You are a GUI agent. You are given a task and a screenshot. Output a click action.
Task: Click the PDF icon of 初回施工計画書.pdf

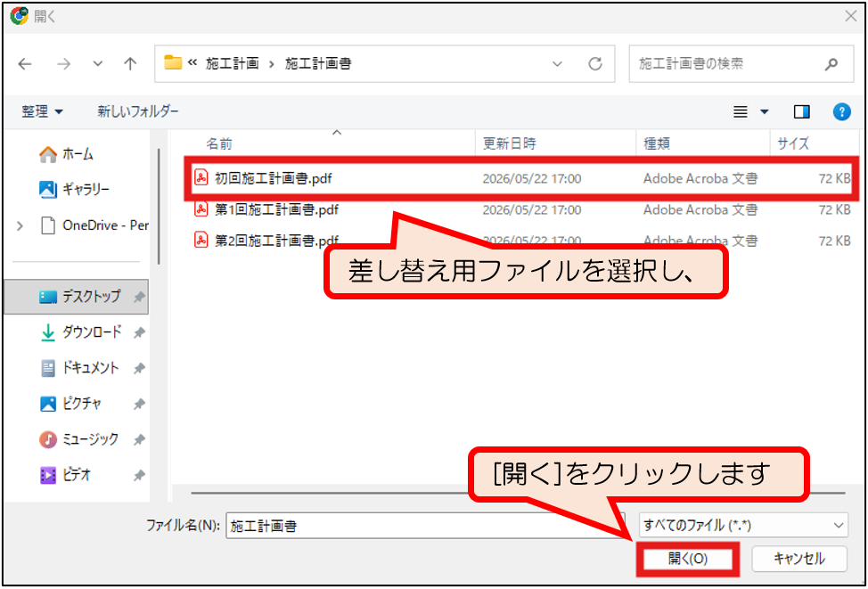coord(201,178)
